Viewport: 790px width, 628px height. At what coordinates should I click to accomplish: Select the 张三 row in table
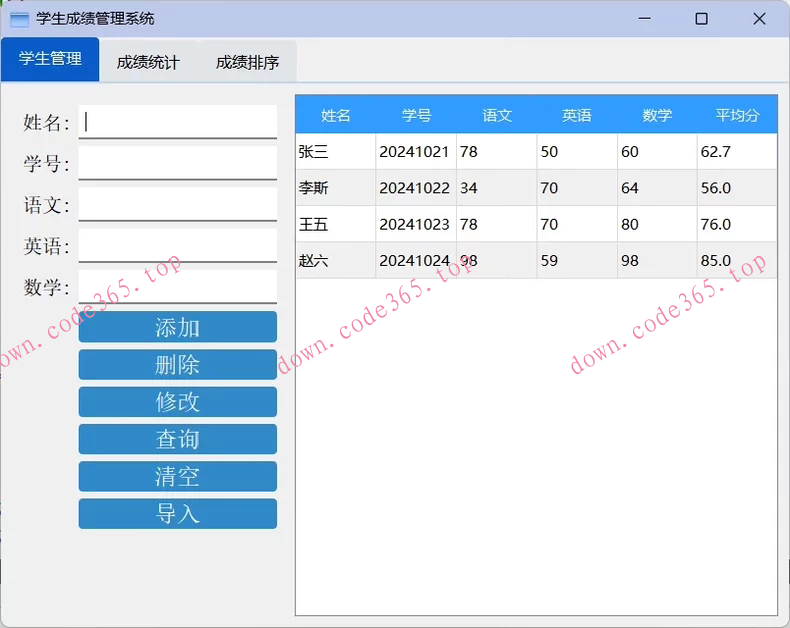335,152
